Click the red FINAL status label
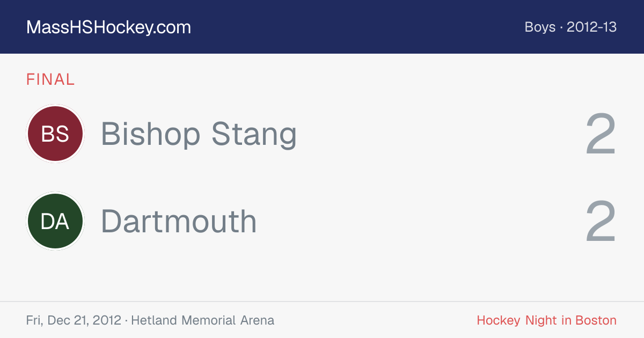Image resolution: width=644 pixels, height=338 pixels. [50, 80]
